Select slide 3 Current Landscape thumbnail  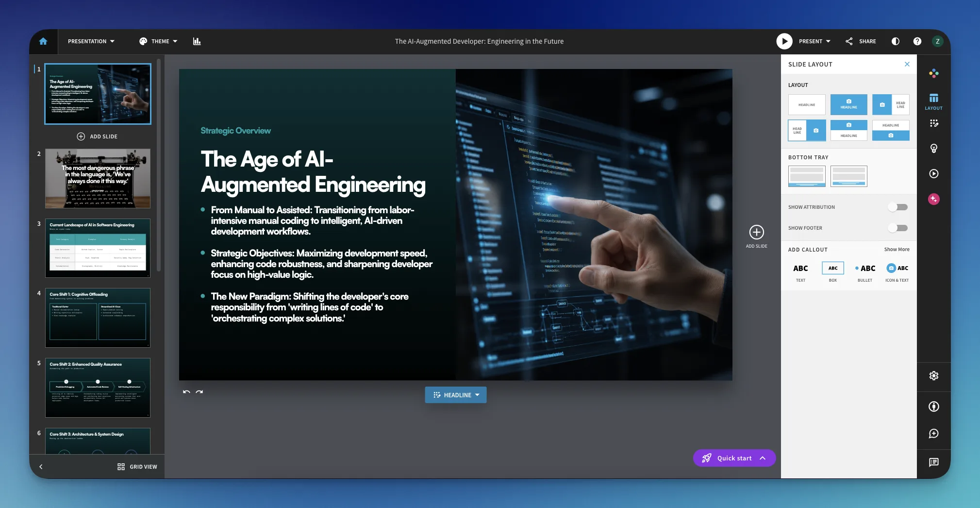[98, 248]
